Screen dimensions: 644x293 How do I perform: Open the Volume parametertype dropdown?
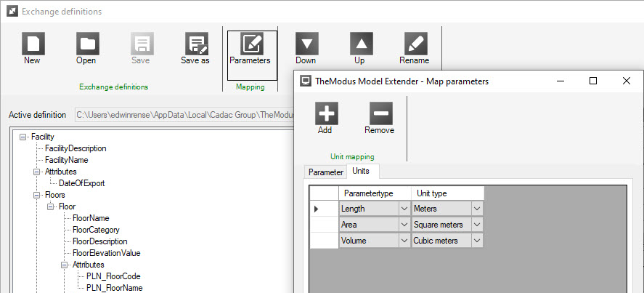[404, 241]
